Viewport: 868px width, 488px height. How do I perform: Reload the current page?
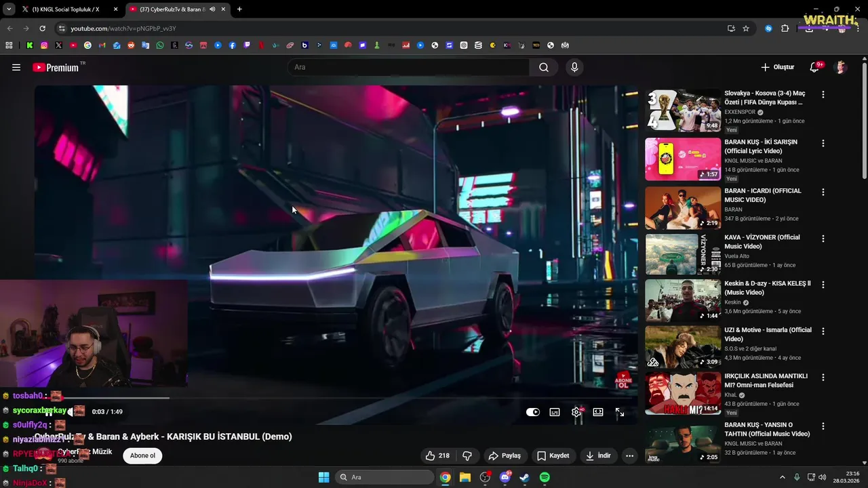click(x=42, y=28)
